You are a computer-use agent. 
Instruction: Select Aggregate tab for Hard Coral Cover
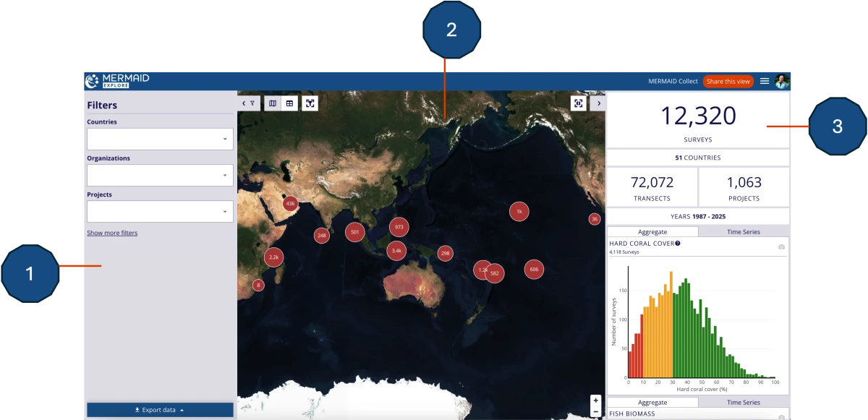click(652, 231)
